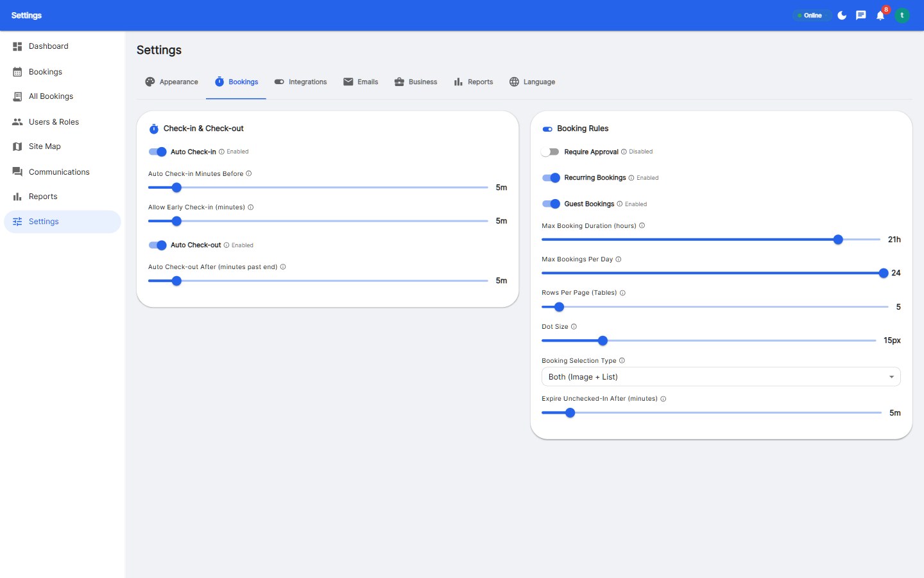The width and height of the screenshot is (924, 578).
Task: Click Allow Early Check-in slider handle
Action: click(176, 221)
